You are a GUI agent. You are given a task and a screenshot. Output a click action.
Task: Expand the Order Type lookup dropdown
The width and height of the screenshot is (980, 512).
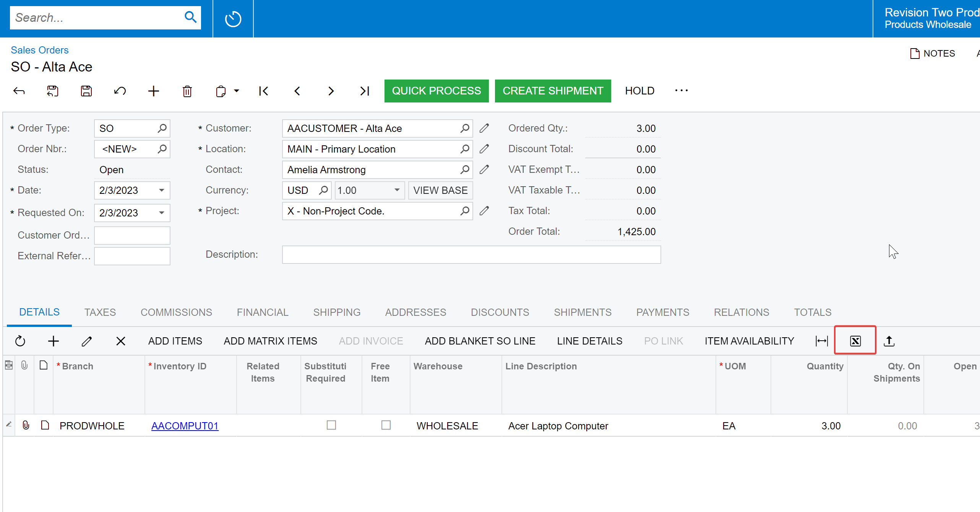[161, 128]
